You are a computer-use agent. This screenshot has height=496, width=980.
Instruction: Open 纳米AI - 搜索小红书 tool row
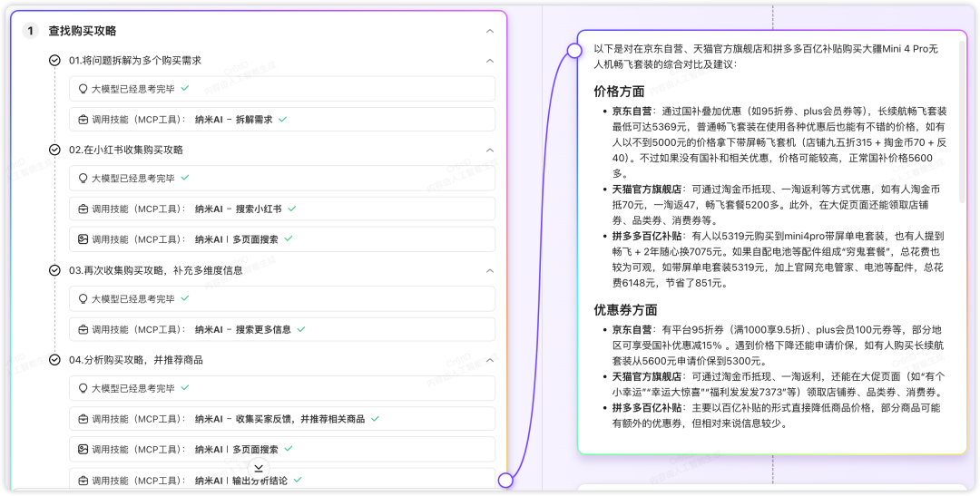click(282, 209)
